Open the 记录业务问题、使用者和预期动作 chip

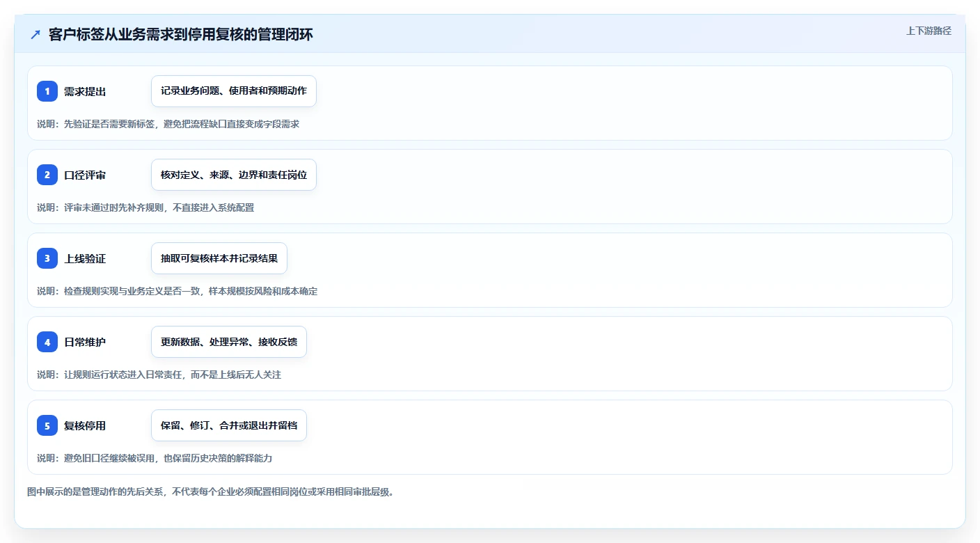tap(234, 91)
